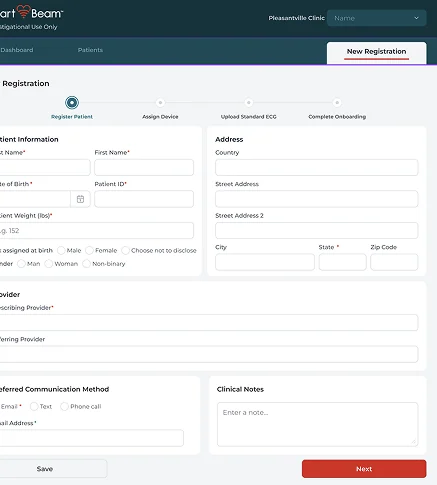Screen dimensions: 437x485
Task: Select Choose not to disclose option
Action: pyautogui.click(x=125, y=250)
